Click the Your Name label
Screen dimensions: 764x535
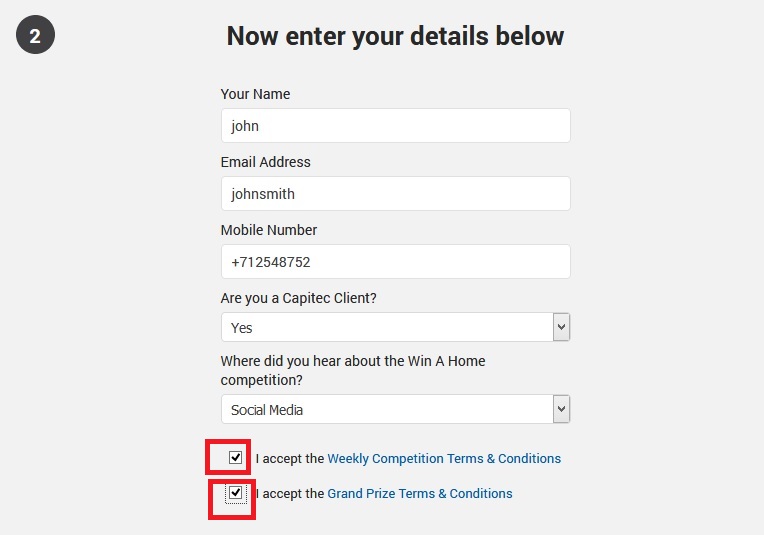[255, 94]
